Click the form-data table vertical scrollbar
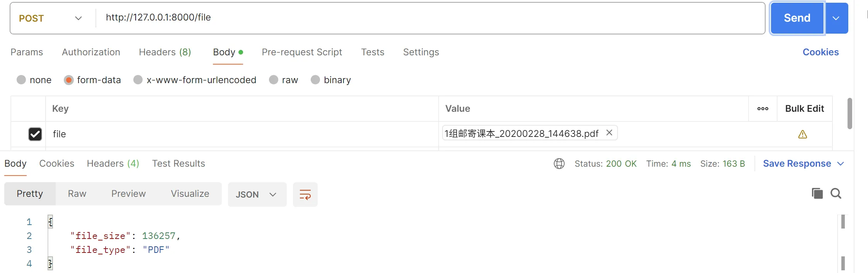Screen dimensions: 868x273 click(x=849, y=113)
